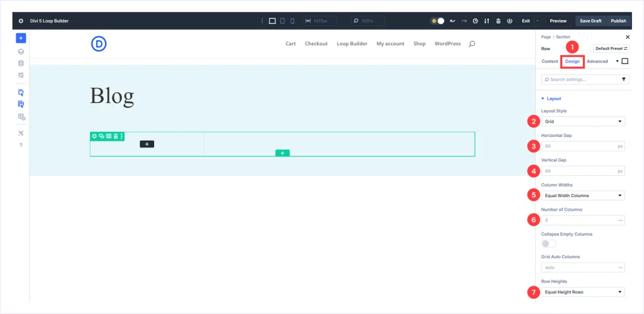Open the builder settings gear icon

click(x=21, y=21)
